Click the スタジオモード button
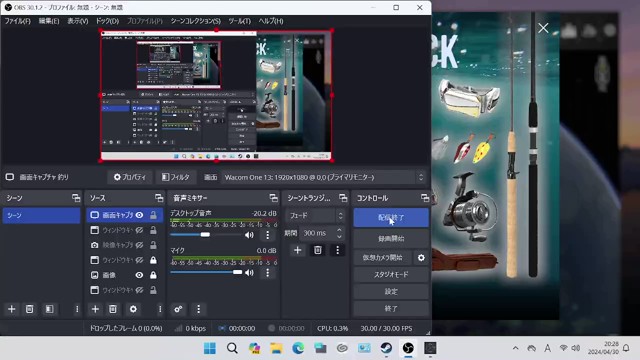This screenshot has height=360, width=640. 391,274
